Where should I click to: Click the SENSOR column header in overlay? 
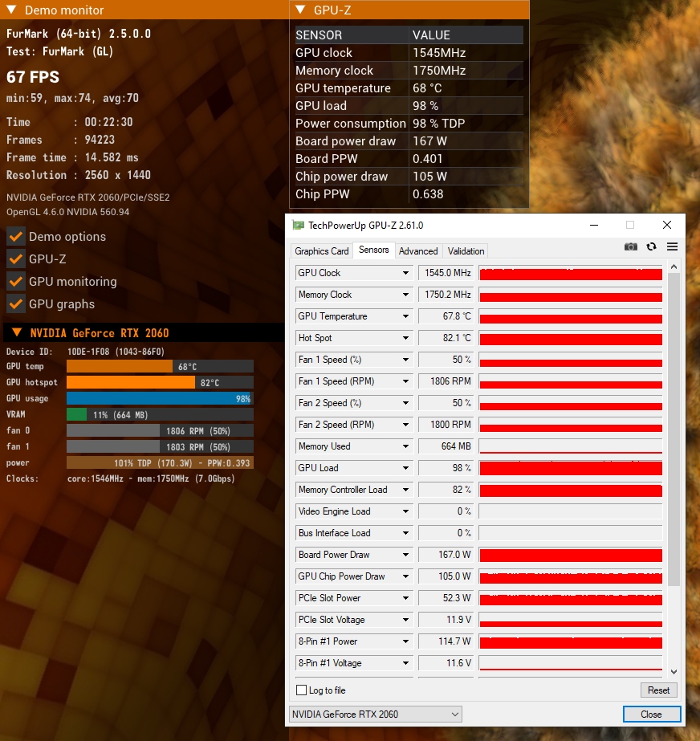tap(352, 35)
